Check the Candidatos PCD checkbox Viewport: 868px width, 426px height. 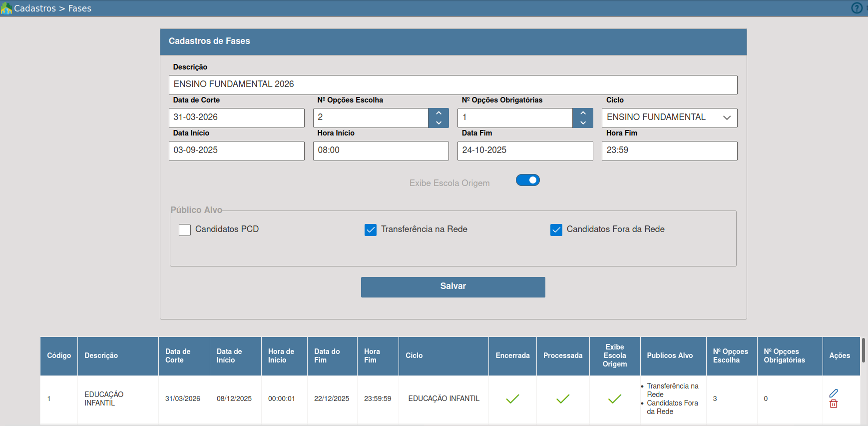click(x=185, y=230)
